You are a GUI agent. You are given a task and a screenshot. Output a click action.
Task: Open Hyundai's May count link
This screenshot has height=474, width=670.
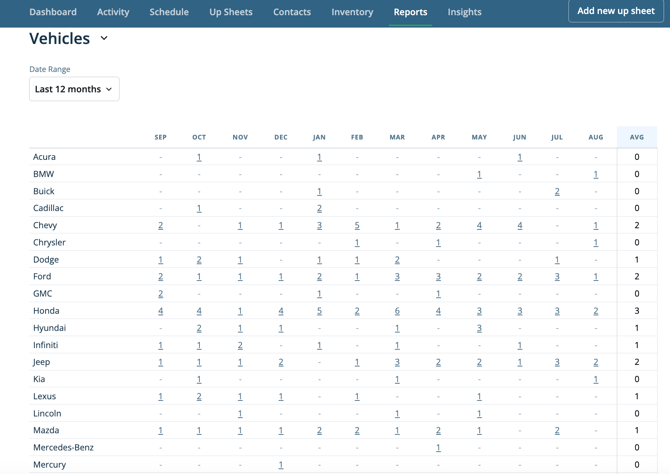coord(479,328)
